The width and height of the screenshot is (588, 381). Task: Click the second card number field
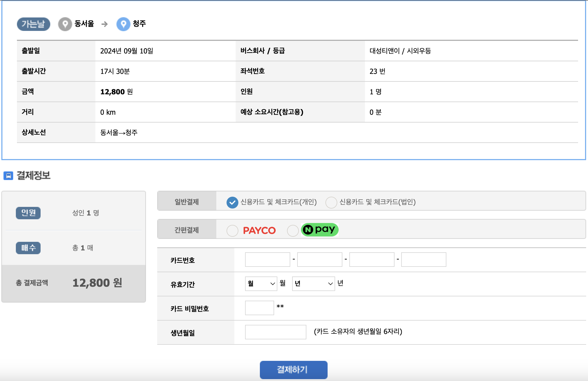(320, 260)
